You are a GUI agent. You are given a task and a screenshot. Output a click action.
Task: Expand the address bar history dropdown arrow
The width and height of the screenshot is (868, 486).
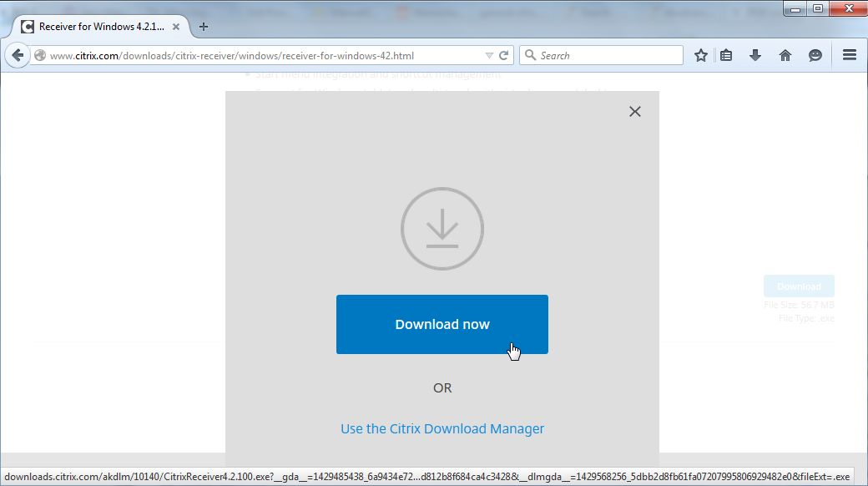tap(489, 56)
